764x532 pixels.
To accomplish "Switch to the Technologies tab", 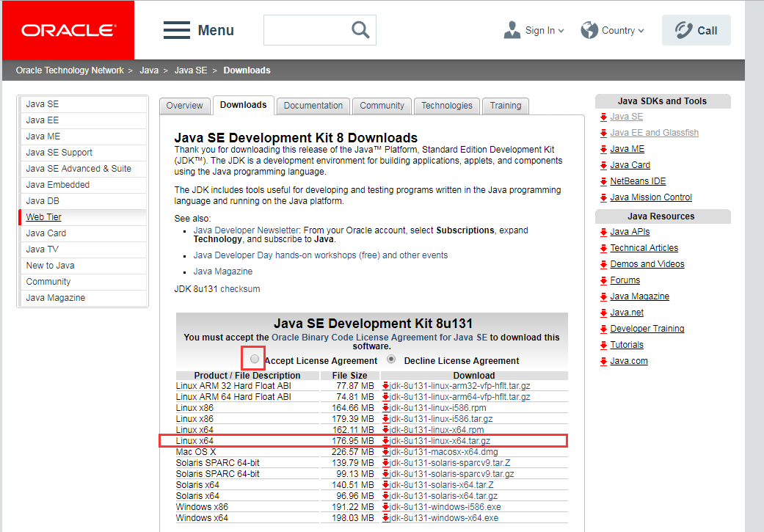I will tap(447, 106).
